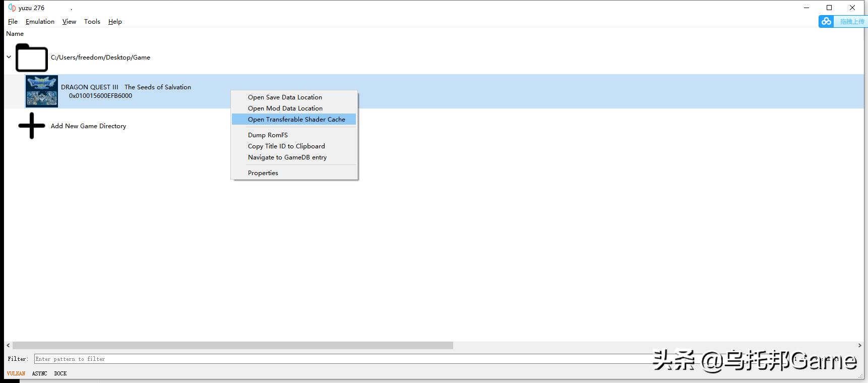This screenshot has width=868, height=383.
Task: Select DRAGON QUEST III game entry
Action: point(434,91)
